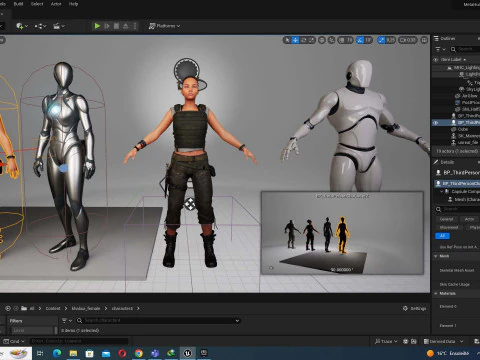Choose the Select objects tool in viewport

(x=287, y=40)
